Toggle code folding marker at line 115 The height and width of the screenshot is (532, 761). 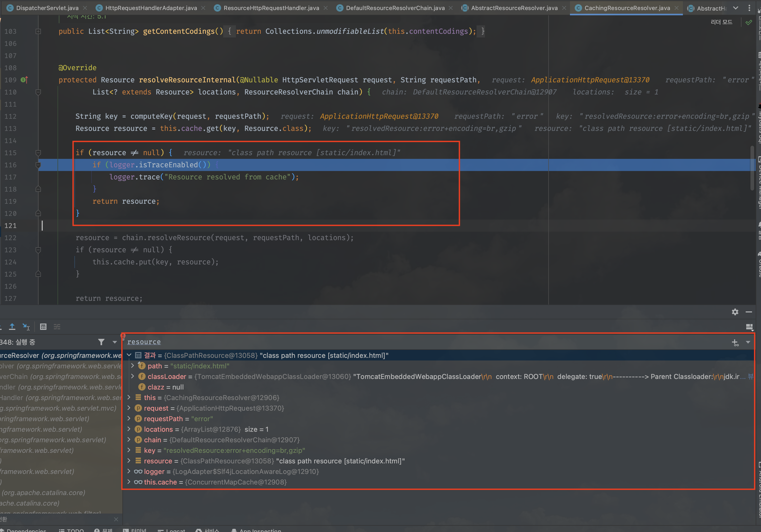click(38, 153)
